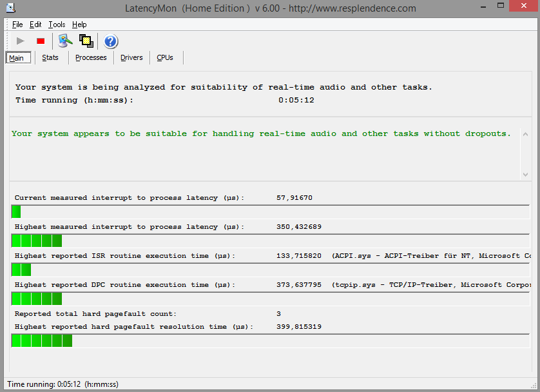Click the status bar Time running text
Screen dimensions: 540x392
pyautogui.click(x=63, y=384)
